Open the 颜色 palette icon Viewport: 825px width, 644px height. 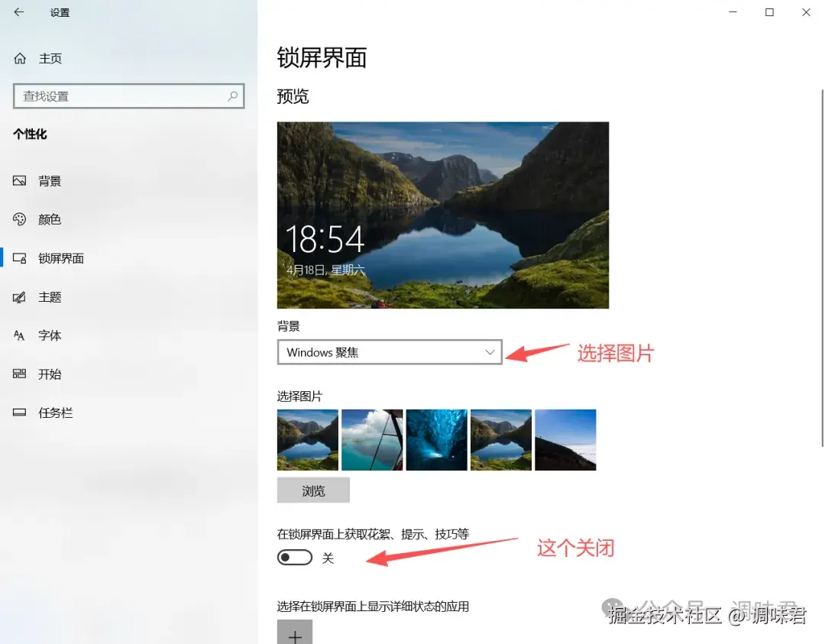pyautogui.click(x=19, y=219)
